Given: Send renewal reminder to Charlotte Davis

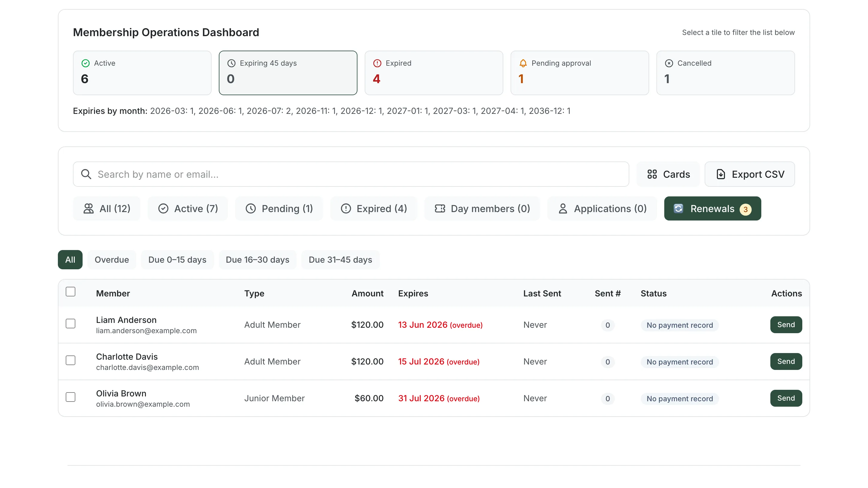Looking at the screenshot, I should [786, 361].
